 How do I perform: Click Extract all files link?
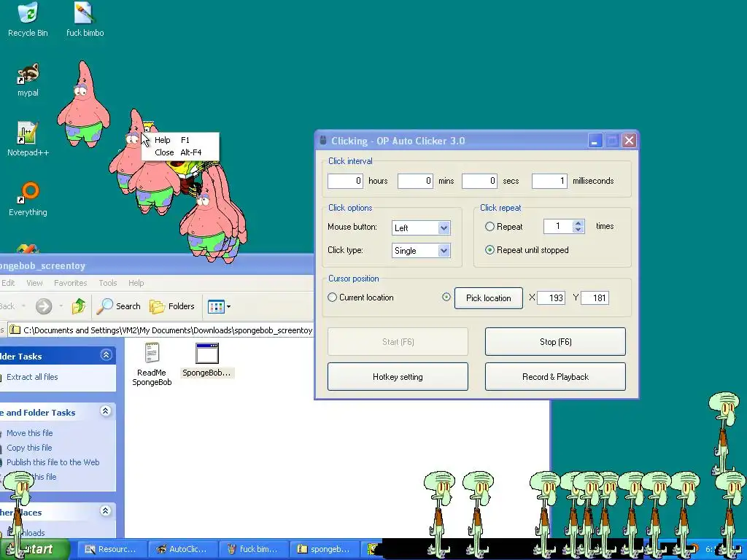point(32,377)
